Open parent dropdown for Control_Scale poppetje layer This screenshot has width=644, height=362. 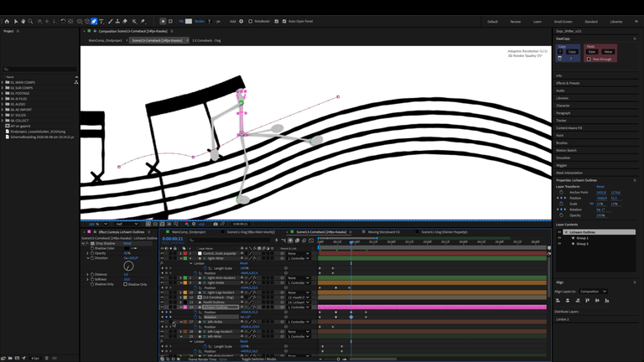click(x=299, y=253)
